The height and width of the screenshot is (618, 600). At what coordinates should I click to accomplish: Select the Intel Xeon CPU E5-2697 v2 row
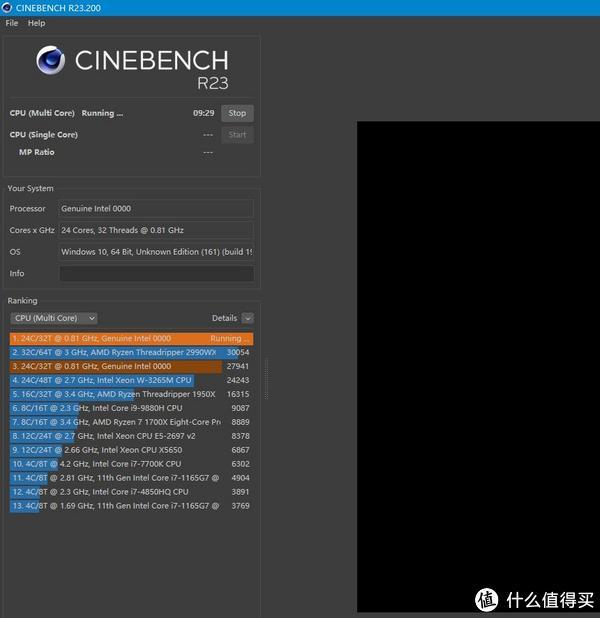132,436
